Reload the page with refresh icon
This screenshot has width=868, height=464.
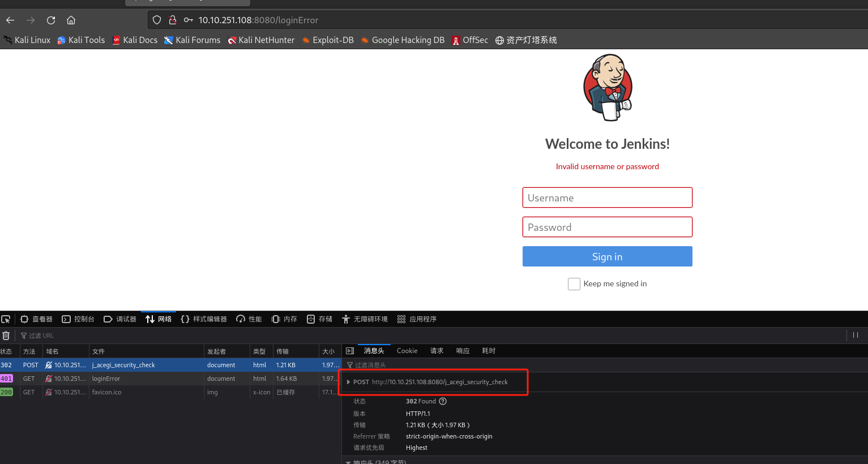(51, 20)
